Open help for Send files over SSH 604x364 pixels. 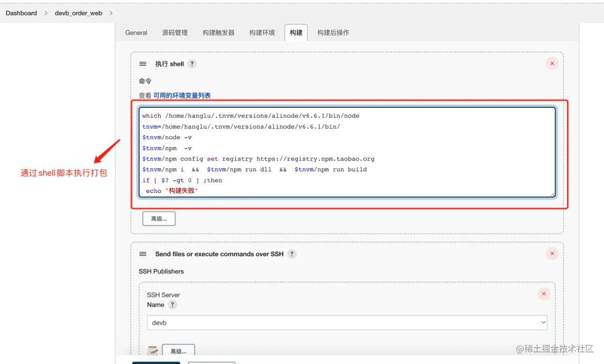[x=291, y=254]
